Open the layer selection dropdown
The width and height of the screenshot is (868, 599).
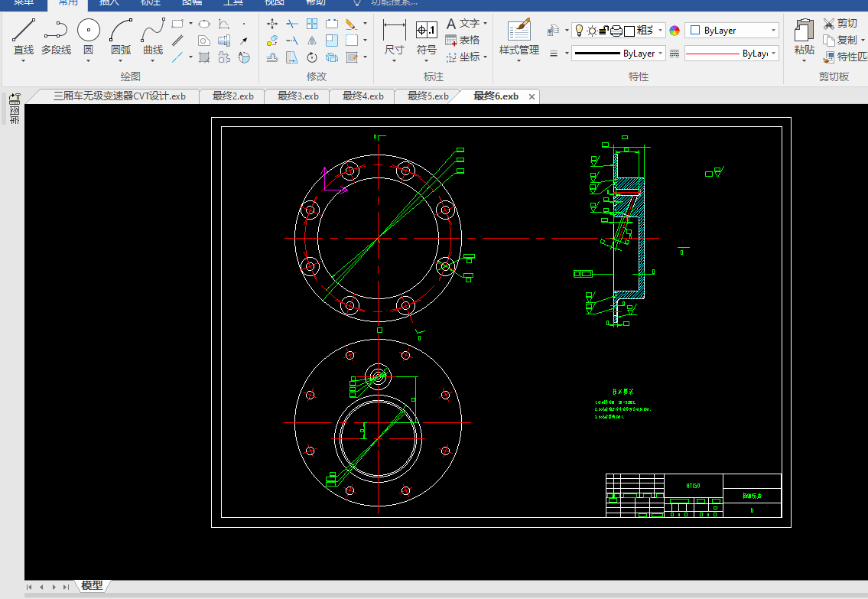click(x=661, y=31)
